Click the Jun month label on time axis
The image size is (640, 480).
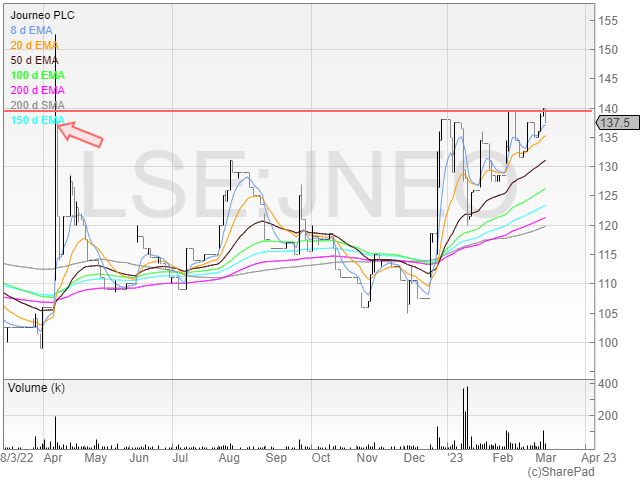coord(139,458)
